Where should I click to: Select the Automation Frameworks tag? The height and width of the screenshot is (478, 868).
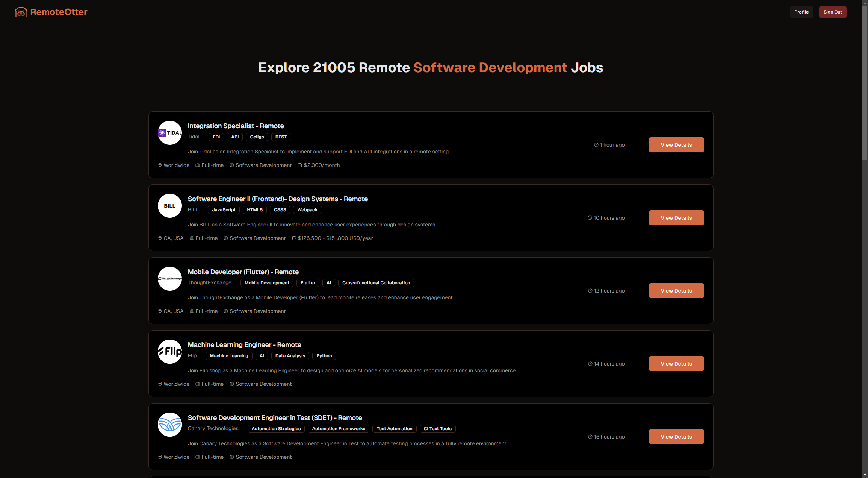pyautogui.click(x=339, y=429)
